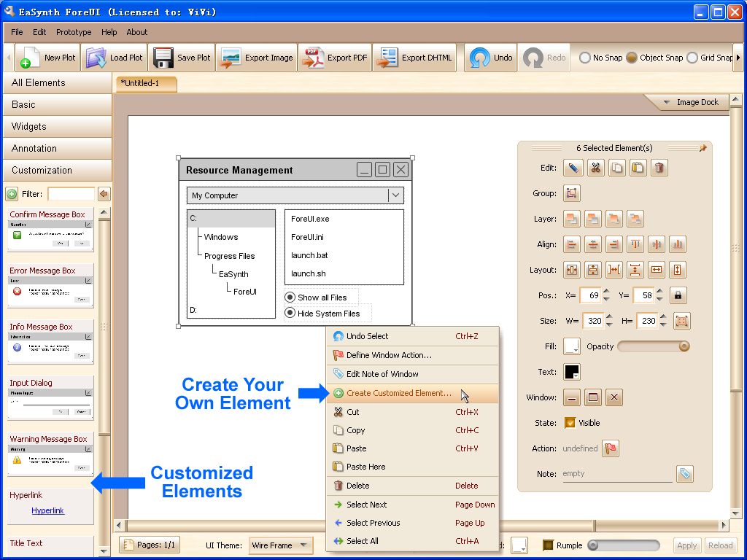Screen dimensions: 747x560
Task: Click the Export PDF toolbar button
Action: pyautogui.click(x=335, y=58)
